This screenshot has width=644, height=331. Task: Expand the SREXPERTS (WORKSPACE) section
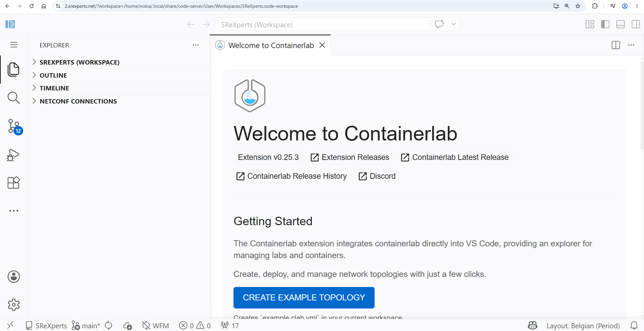(118, 62)
